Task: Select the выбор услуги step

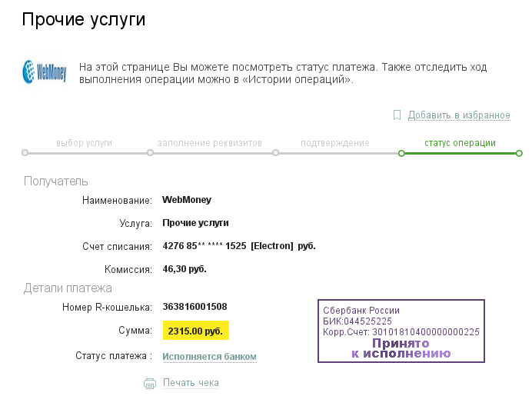Action: point(84,143)
